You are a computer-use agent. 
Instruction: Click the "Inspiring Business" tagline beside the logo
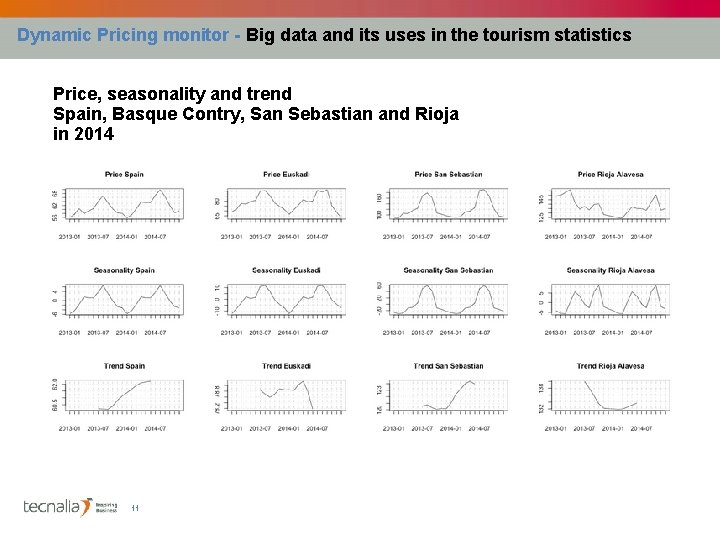point(107,507)
